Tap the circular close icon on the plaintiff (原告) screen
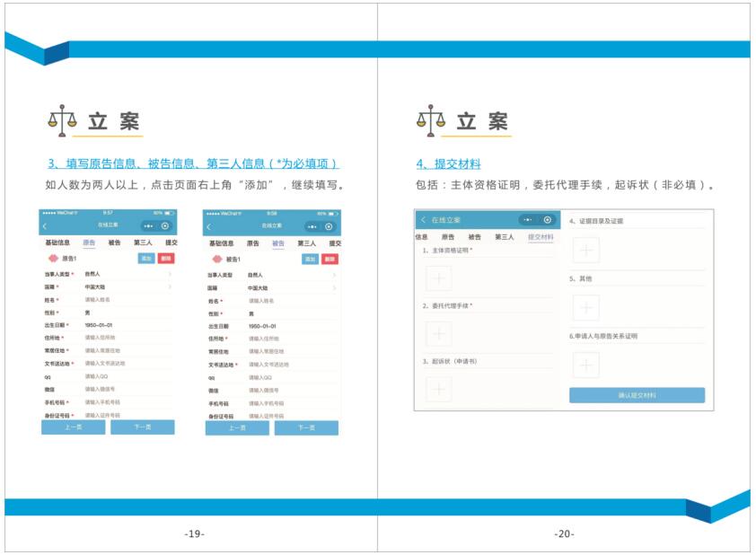Image resolution: width=756 pixels, height=555 pixels. pyautogui.click(x=165, y=226)
